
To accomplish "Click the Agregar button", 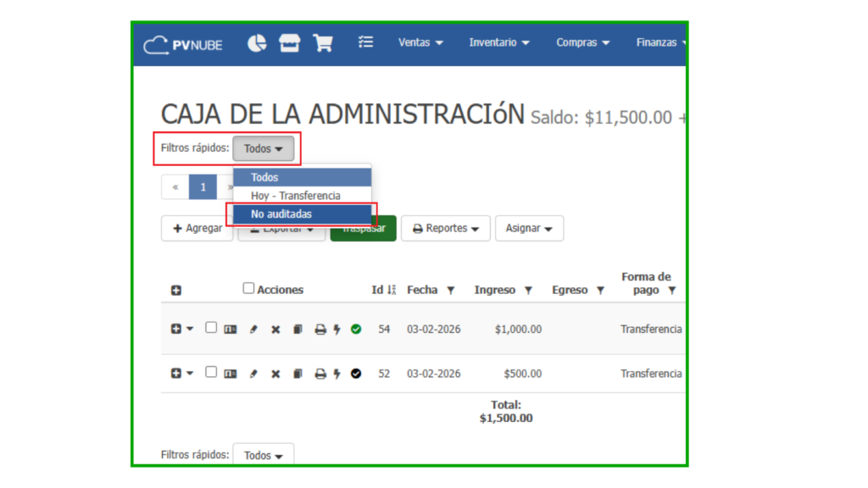I will click(197, 229).
